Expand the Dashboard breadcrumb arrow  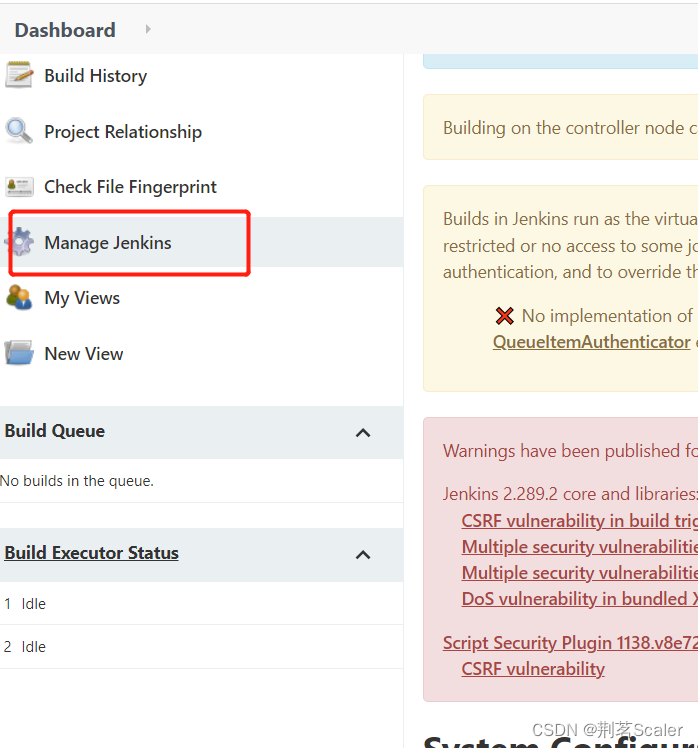148,30
